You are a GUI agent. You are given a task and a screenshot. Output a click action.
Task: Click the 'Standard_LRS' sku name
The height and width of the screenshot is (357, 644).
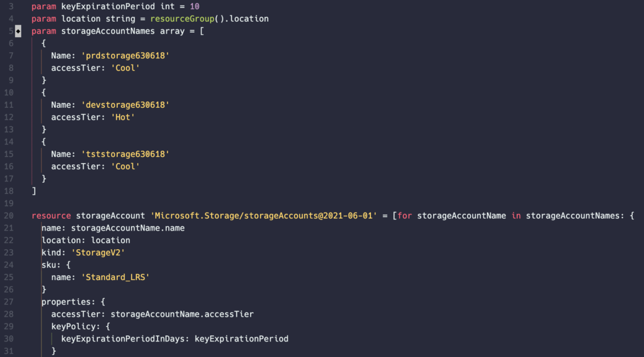click(115, 278)
